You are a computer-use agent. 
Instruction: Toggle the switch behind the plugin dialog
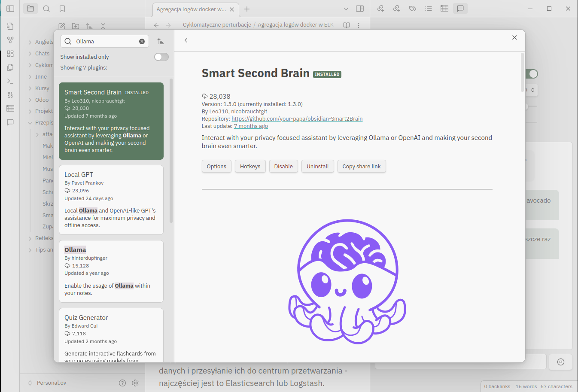click(x=532, y=74)
